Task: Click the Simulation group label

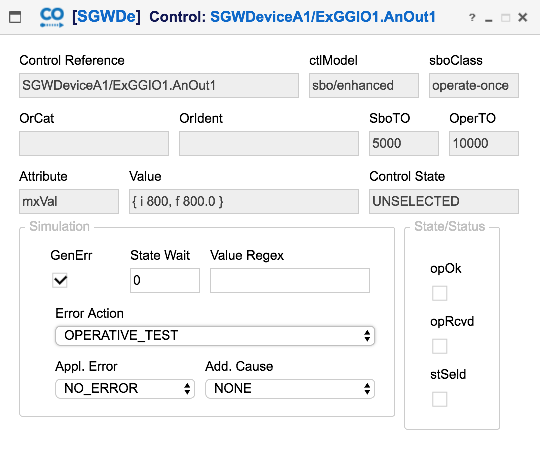Action: [x=60, y=226]
